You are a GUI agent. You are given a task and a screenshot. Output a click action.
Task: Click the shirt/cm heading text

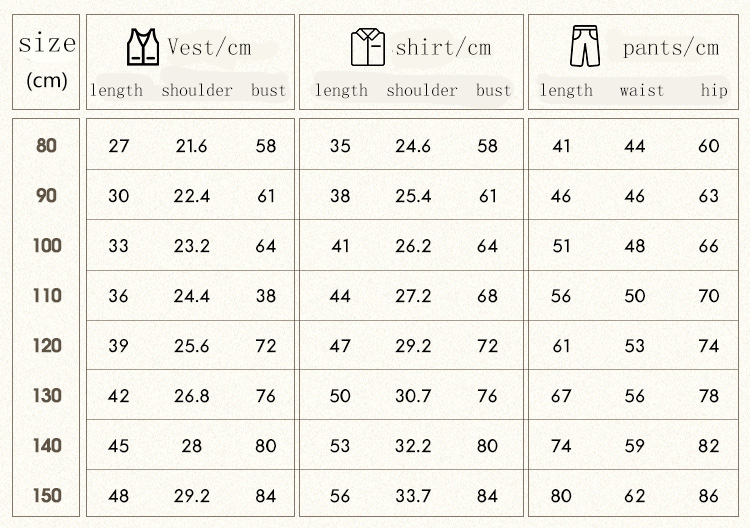point(444,47)
